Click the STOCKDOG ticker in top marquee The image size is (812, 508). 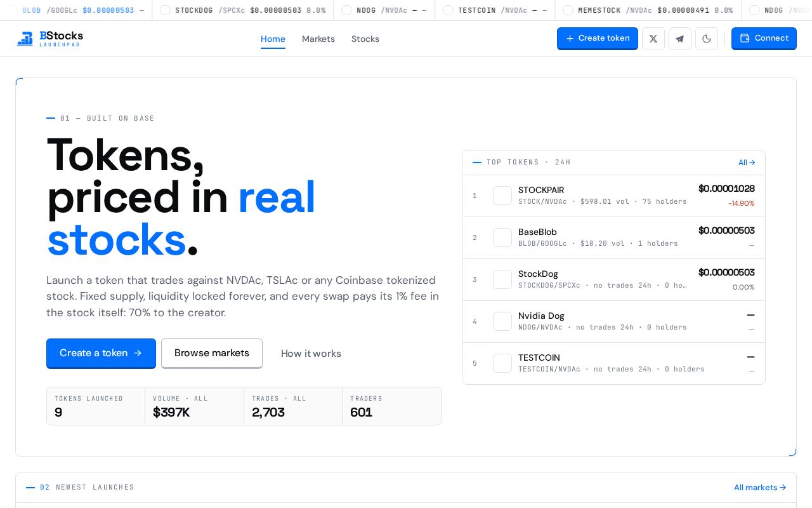pos(243,10)
